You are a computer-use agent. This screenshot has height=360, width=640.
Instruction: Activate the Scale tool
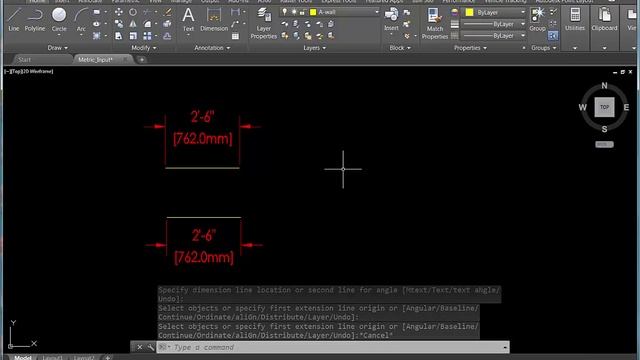133,36
